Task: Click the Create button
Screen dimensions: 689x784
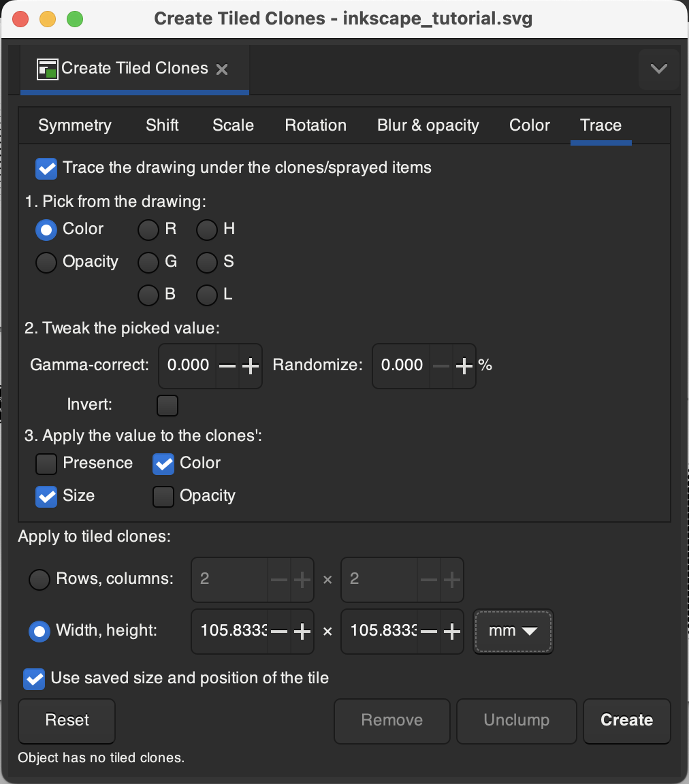Action: coord(626,720)
